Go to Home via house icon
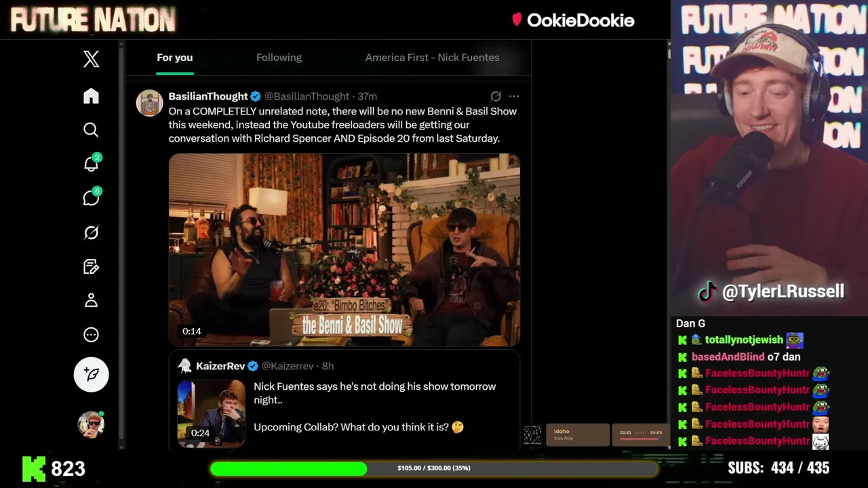 pyautogui.click(x=91, y=96)
